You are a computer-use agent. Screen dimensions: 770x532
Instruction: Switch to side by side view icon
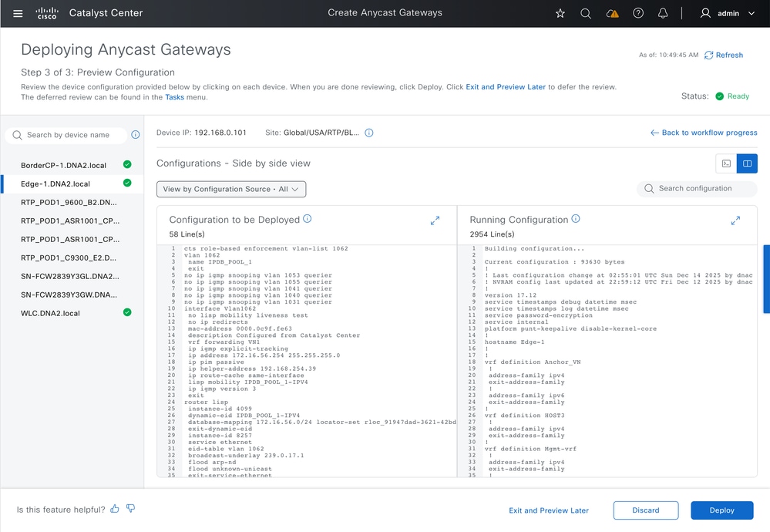(x=747, y=163)
